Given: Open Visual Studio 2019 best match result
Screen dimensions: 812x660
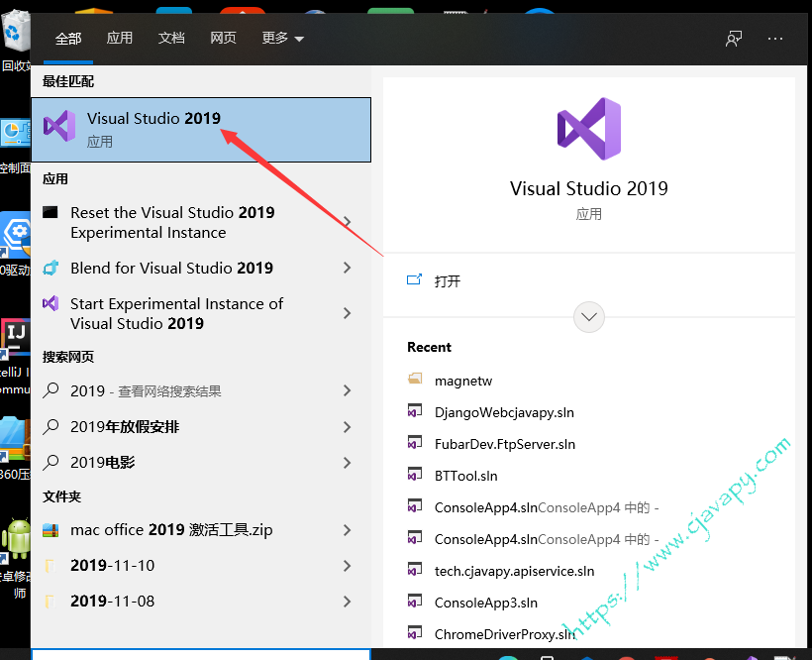Looking at the screenshot, I should pyautogui.click(x=201, y=130).
